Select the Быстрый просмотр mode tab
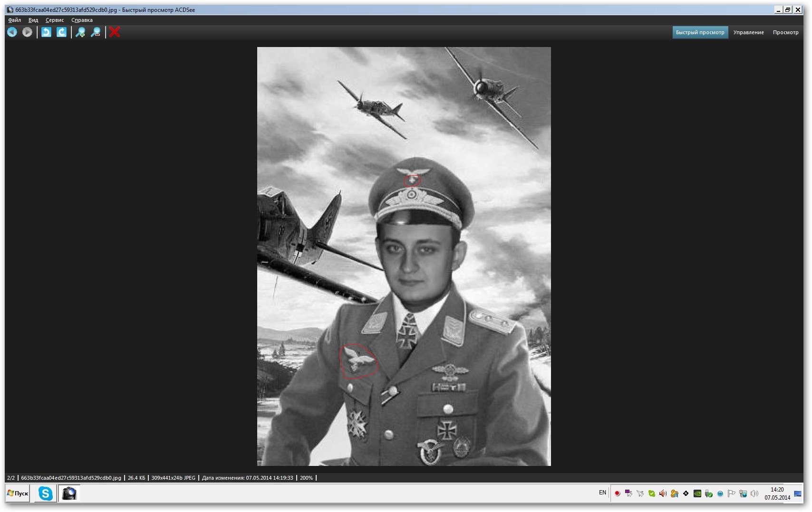 click(700, 32)
